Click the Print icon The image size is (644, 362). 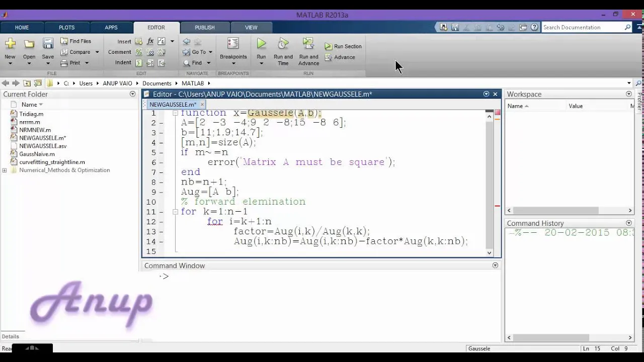64,63
